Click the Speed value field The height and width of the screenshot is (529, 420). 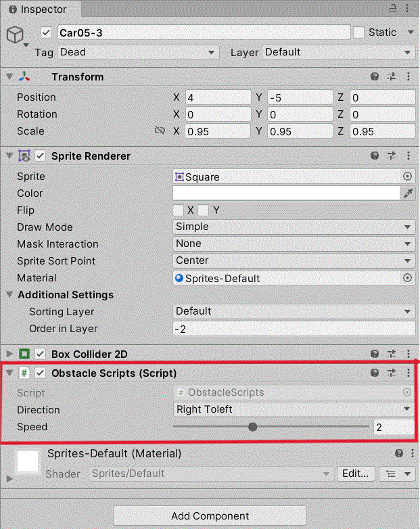coord(394,427)
